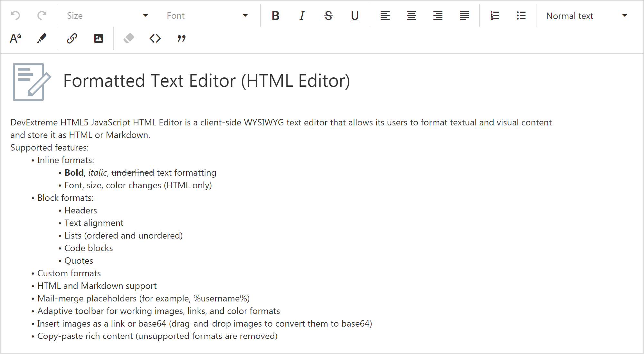Click the text 'Supported features:'
The height and width of the screenshot is (354, 644).
[50, 148]
